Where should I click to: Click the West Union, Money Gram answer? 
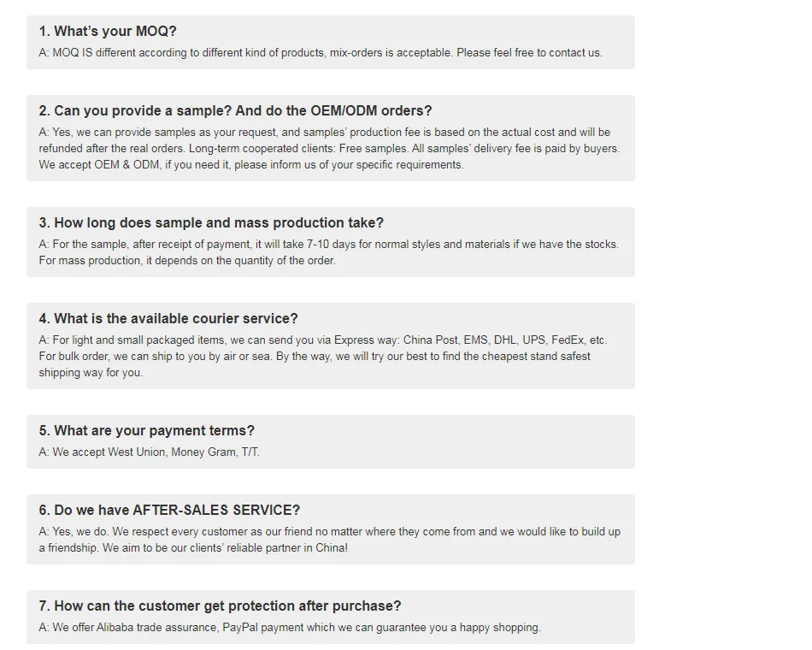(149, 452)
